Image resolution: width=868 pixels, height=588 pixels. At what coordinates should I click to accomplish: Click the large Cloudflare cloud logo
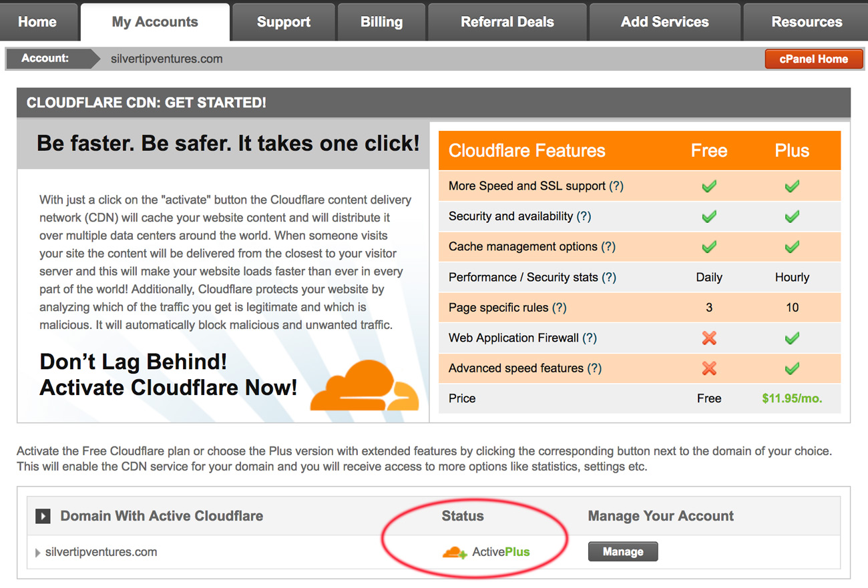[365, 384]
